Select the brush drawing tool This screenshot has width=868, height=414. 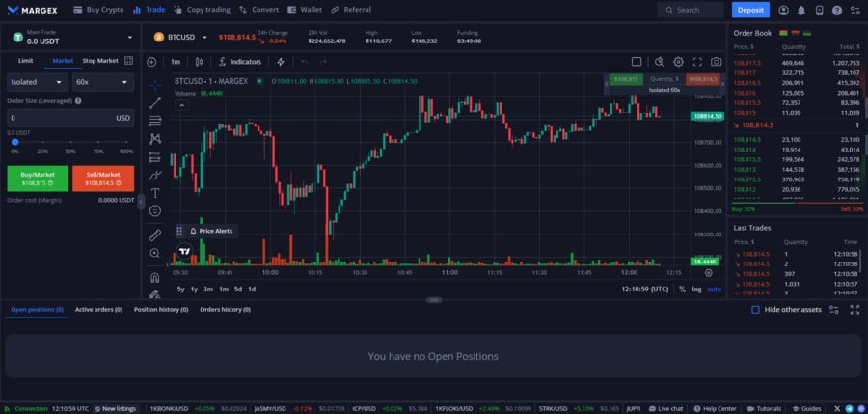[155, 175]
